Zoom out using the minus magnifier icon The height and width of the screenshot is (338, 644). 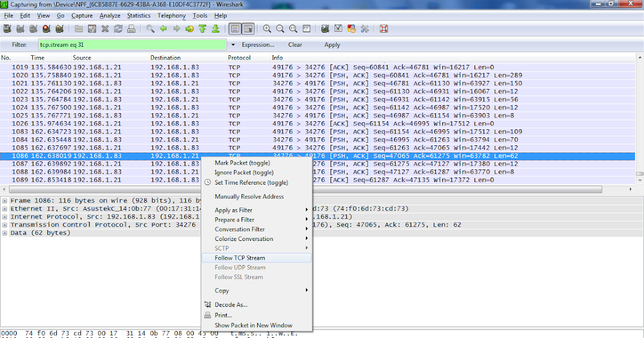[x=280, y=29]
